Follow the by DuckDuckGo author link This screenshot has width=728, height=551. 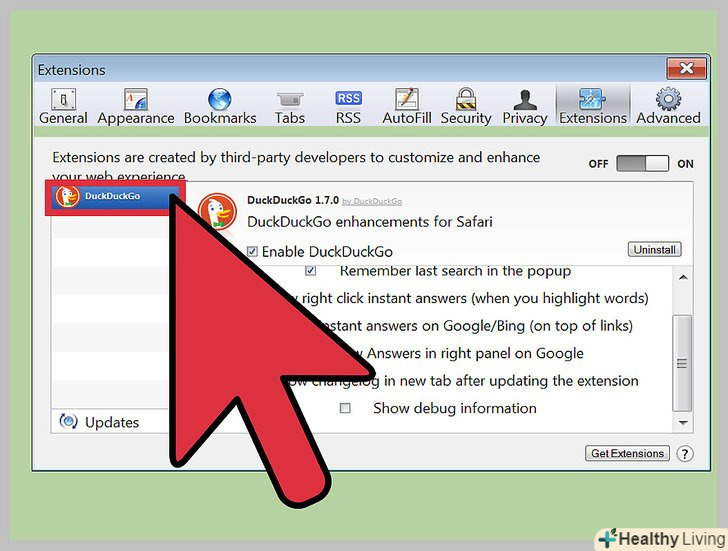[x=372, y=201]
